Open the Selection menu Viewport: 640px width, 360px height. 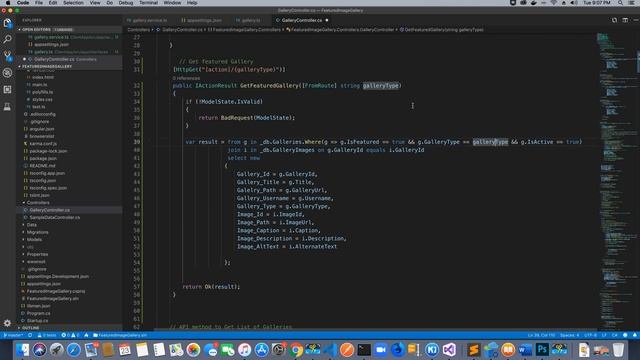pos(73,3)
